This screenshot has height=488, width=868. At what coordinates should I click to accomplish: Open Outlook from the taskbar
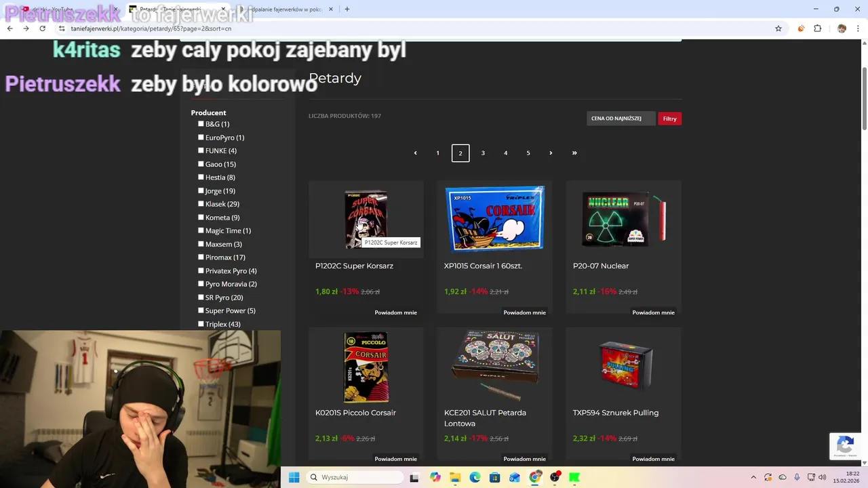515,477
